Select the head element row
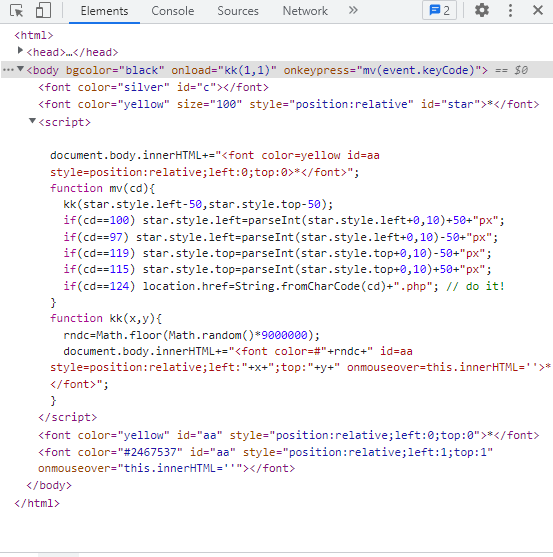553x557 pixels. pos(72,53)
